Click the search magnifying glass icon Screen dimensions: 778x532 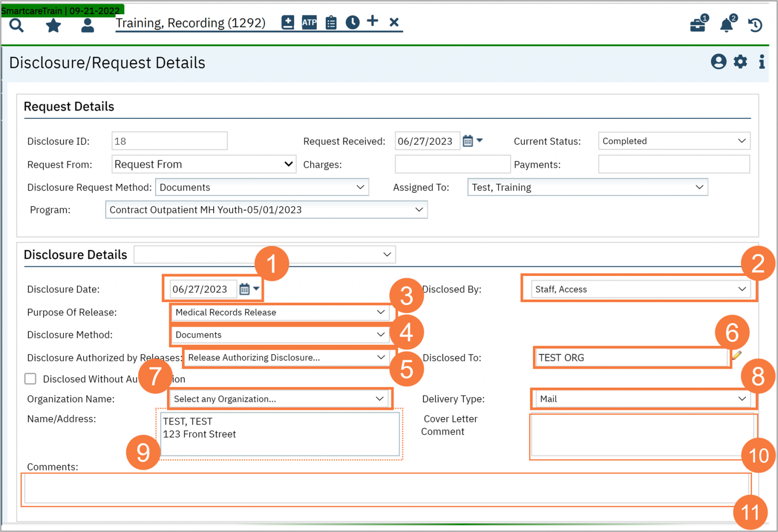pyautogui.click(x=16, y=25)
